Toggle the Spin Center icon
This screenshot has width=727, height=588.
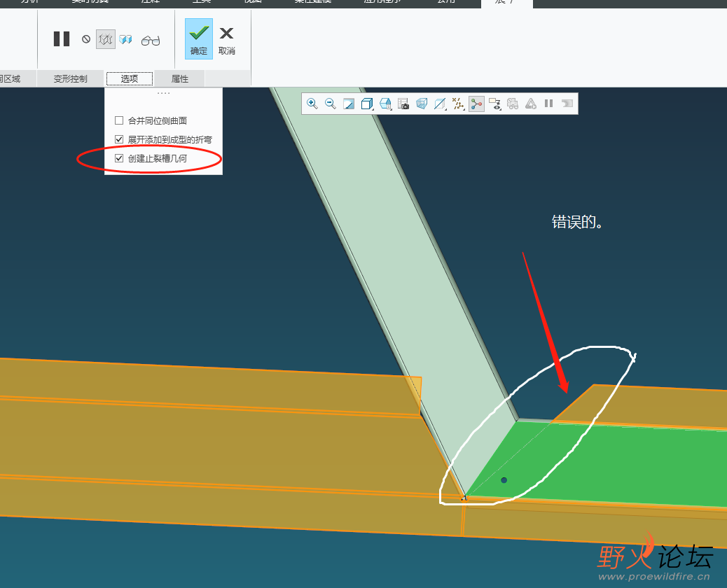tap(476, 104)
